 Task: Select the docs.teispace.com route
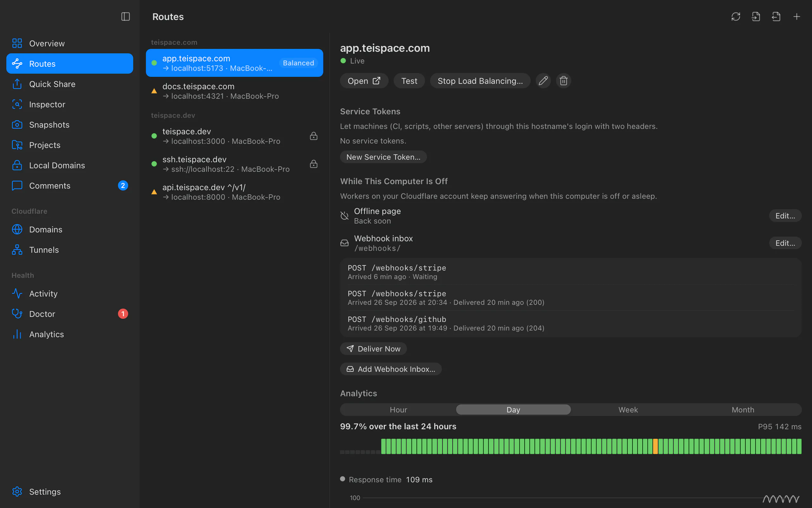[234, 91]
